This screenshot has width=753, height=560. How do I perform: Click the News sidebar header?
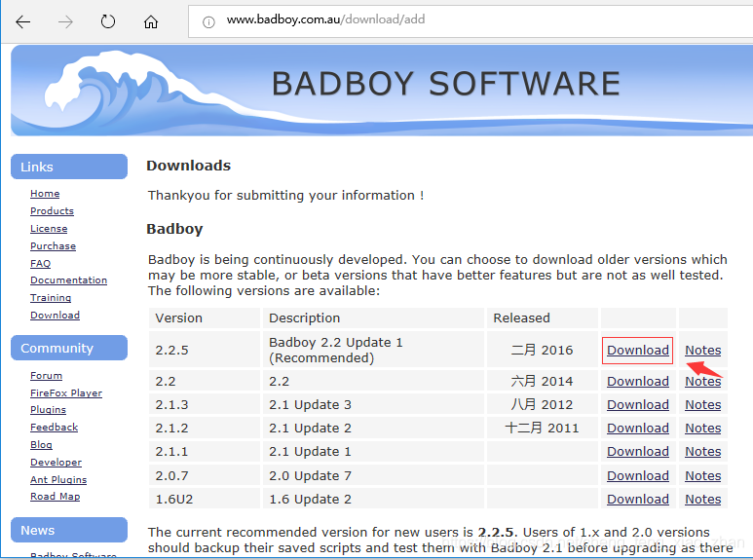click(69, 530)
